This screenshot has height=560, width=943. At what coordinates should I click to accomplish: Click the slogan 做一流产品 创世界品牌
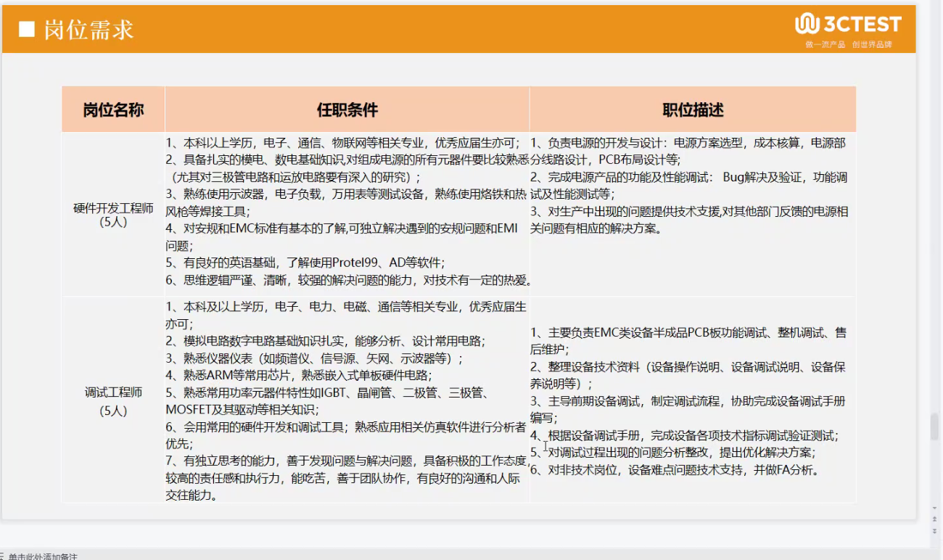[848, 44]
